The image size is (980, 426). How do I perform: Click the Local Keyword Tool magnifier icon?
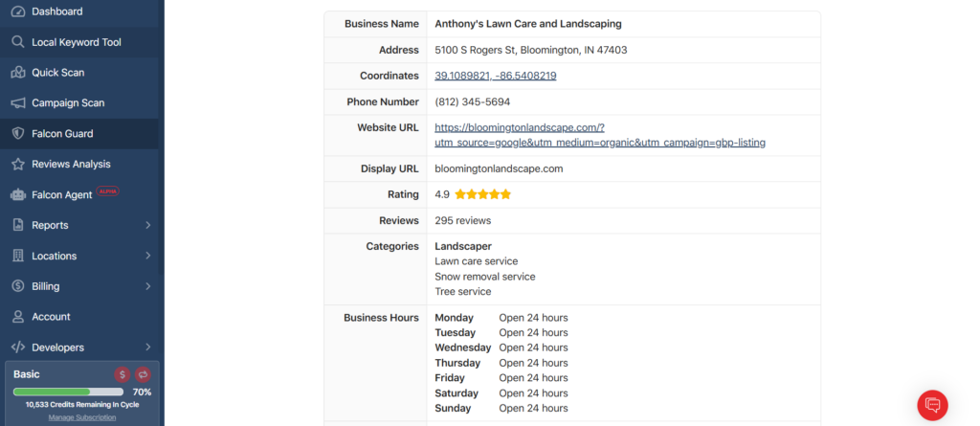pyautogui.click(x=17, y=42)
